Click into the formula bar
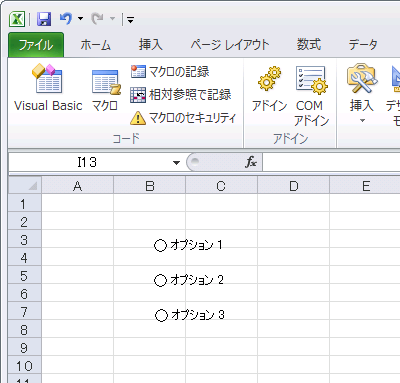 (x=332, y=162)
